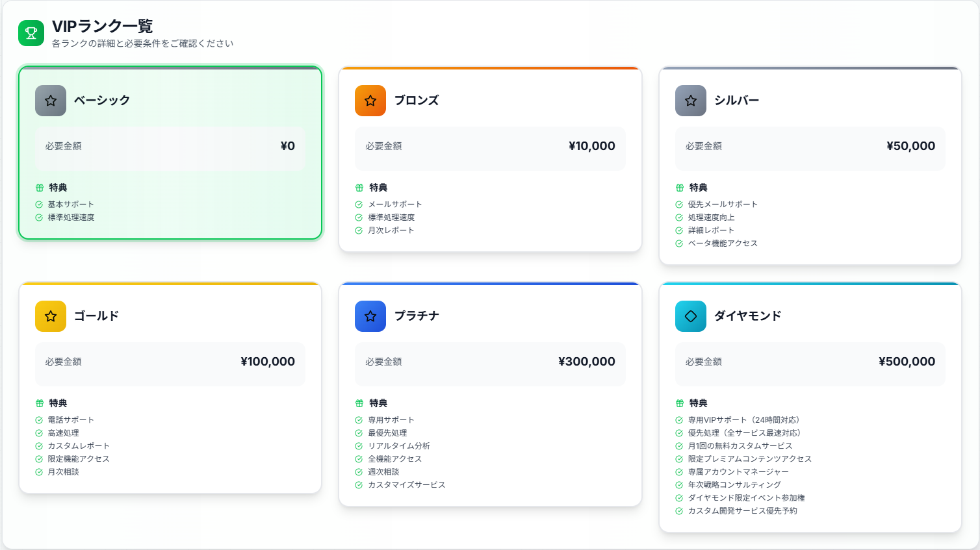The width and height of the screenshot is (980, 550).
Task: Click the check icon beside 基本サポート
Action: point(39,205)
